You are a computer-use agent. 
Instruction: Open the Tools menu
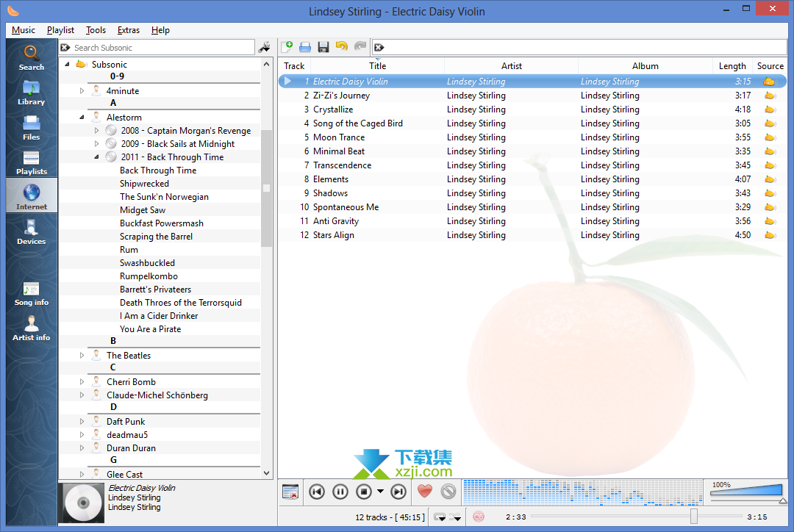pyautogui.click(x=96, y=30)
